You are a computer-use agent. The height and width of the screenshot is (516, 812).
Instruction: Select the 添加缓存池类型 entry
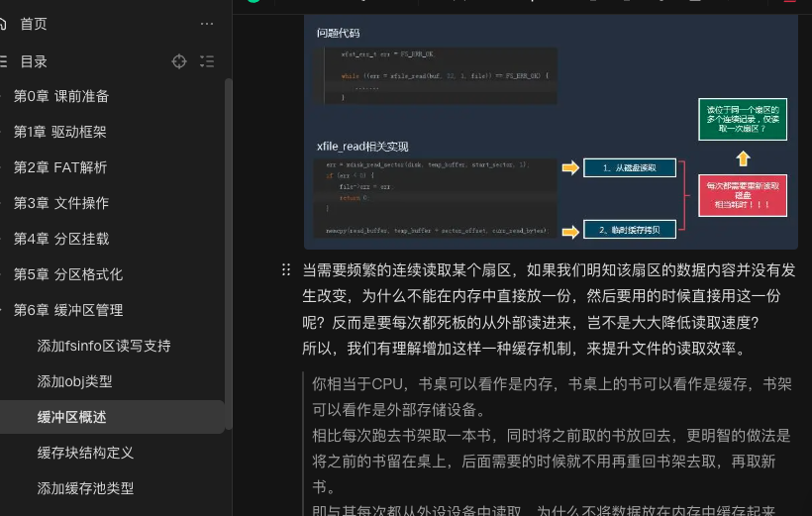(85, 488)
